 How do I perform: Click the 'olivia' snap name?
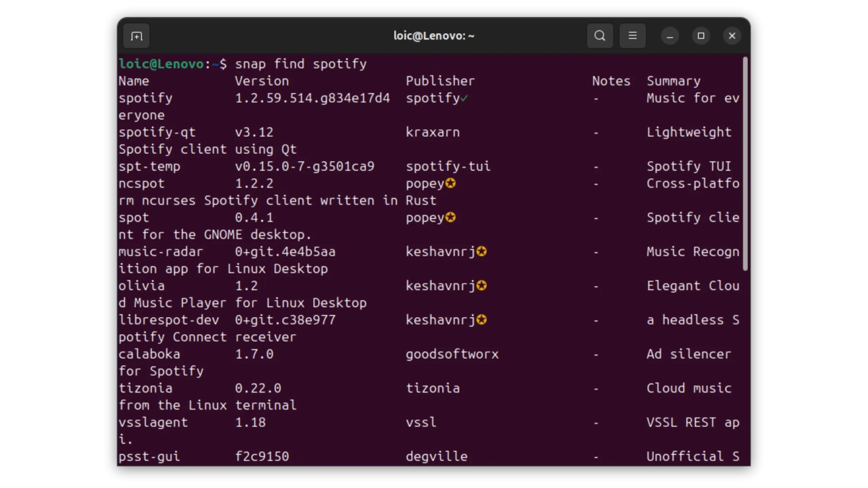pyautogui.click(x=142, y=286)
